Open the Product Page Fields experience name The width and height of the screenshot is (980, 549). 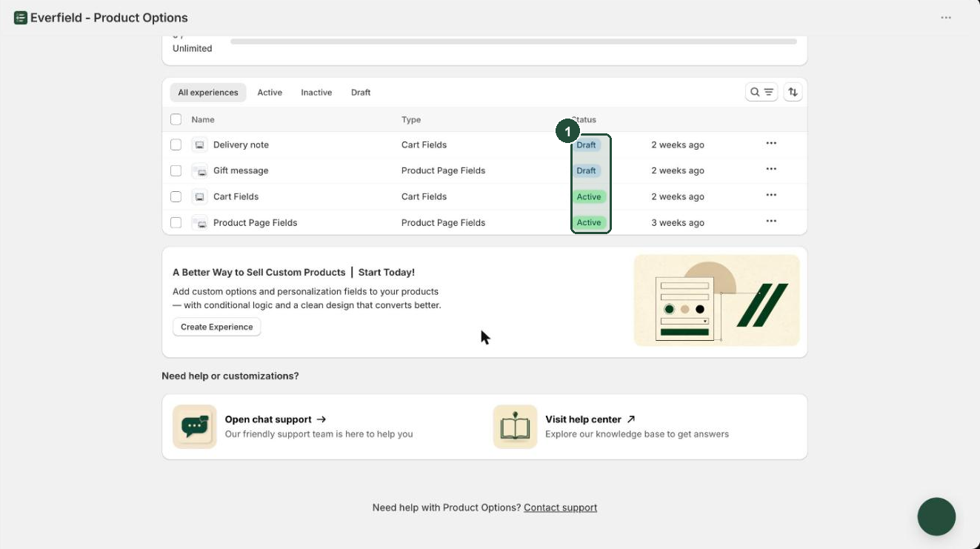tap(255, 223)
